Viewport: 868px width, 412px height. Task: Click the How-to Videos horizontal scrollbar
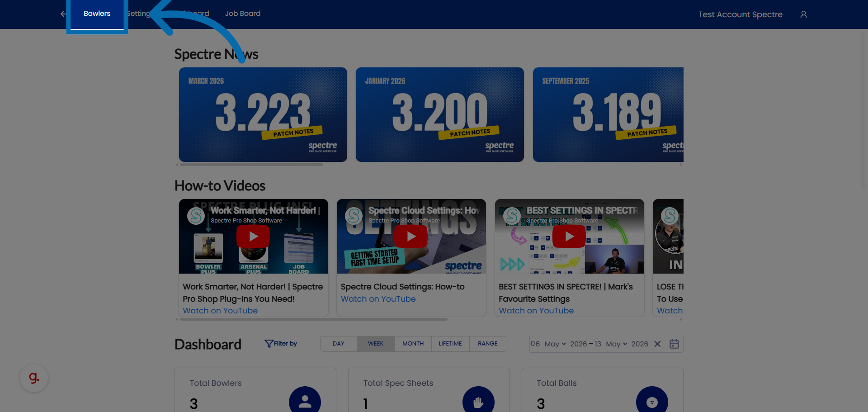tap(314, 319)
